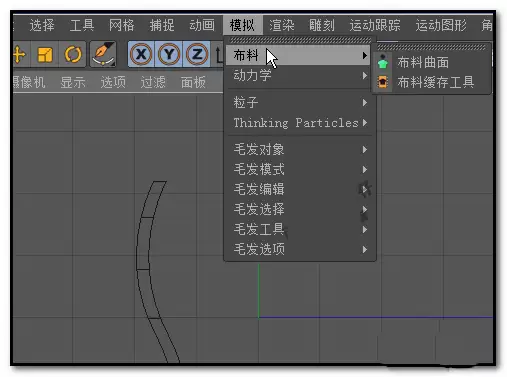Choose 布料缓存工具 from the submenu
This screenshot has height=377, width=507.
435,82
